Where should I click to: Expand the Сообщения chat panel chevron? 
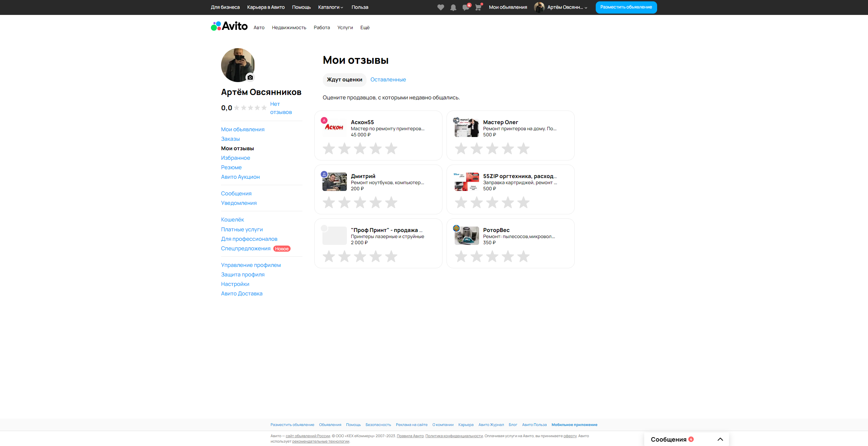[721, 439]
